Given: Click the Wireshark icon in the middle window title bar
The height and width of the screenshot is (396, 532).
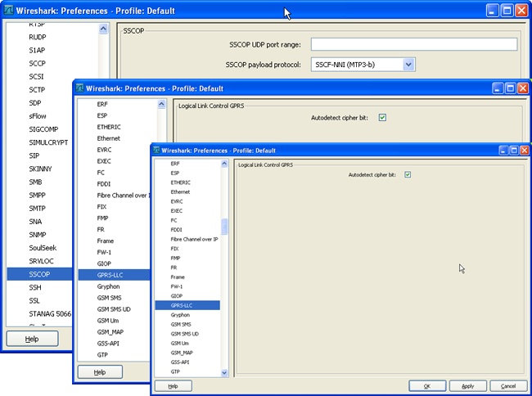Looking at the screenshot, I should 79,88.
